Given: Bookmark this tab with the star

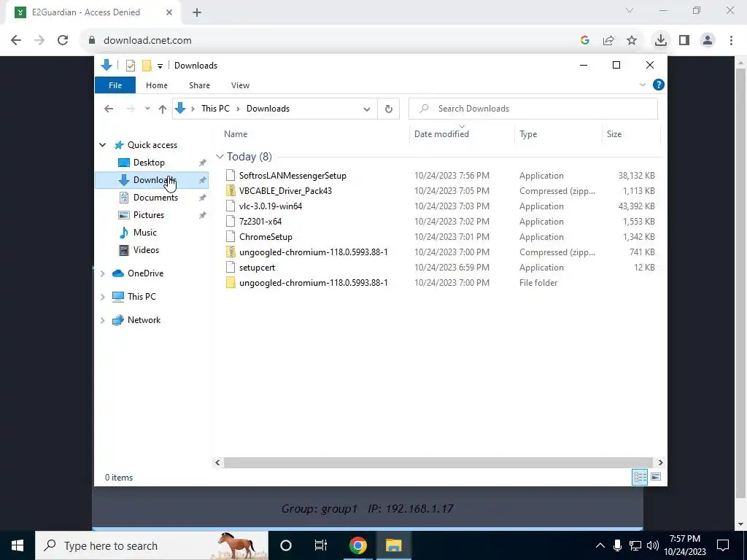Looking at the screenshot, I should click(632, 41).
